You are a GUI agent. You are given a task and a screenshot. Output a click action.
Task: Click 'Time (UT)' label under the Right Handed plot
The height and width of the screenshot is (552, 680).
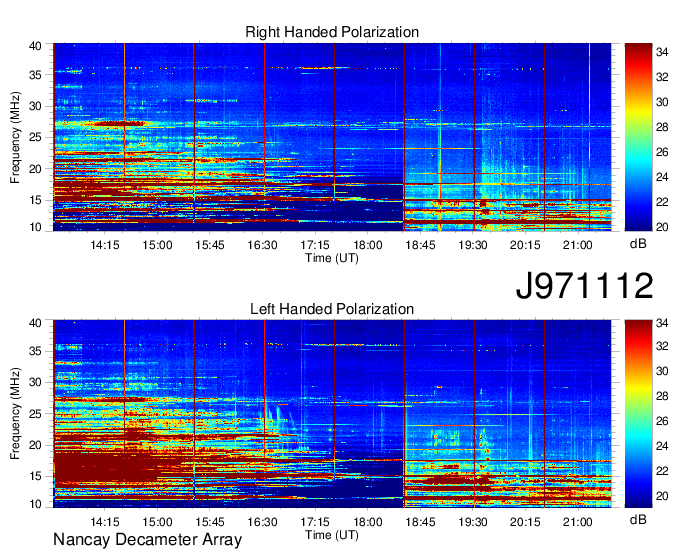(332, 258)
